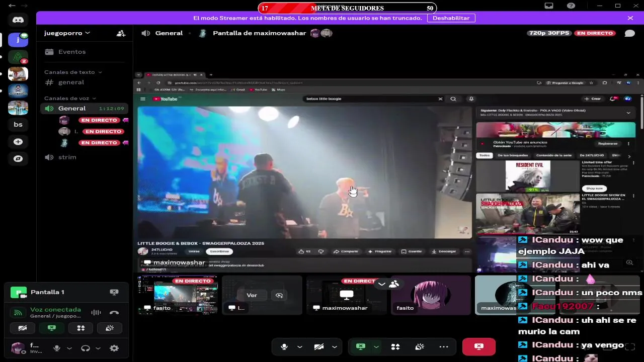Select fasito's pink-haired avatar tile

pyautogui.click(x=431, y=295)
